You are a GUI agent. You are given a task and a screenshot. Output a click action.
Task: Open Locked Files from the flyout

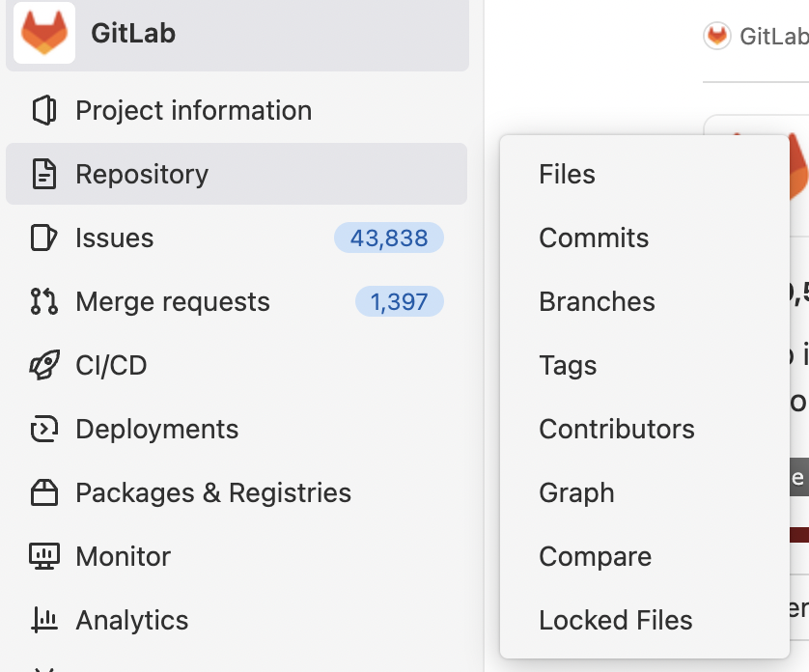point(616,620)
